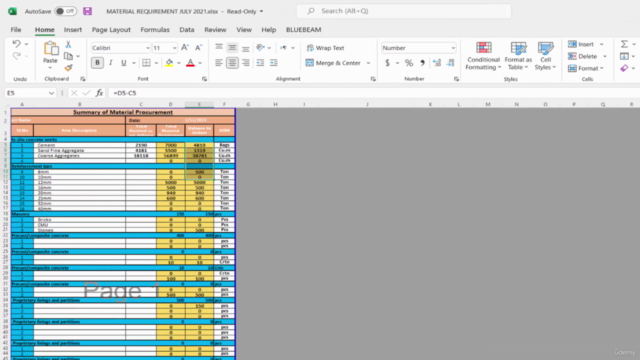Open Cell Styles gallery
Screen dimensions: 640x360
tap(545, 56)
